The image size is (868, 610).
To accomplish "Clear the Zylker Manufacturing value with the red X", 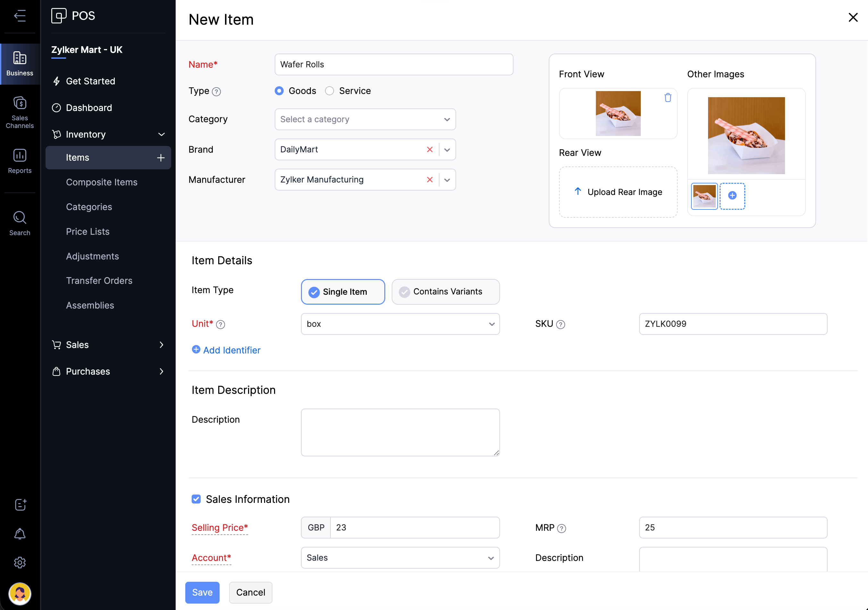I will [430, 180].
